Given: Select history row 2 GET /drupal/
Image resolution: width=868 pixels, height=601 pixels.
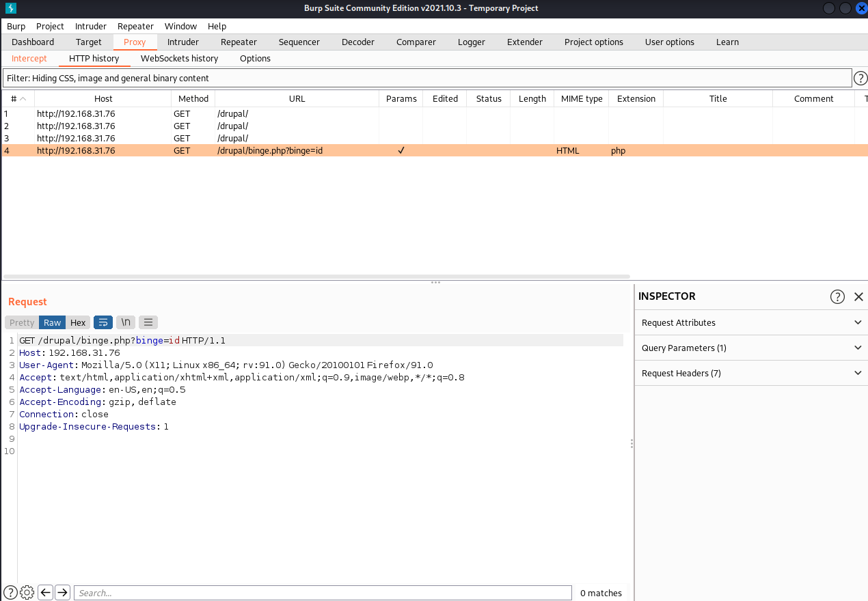Looking at the screenshot, I should tap(435, 126).
